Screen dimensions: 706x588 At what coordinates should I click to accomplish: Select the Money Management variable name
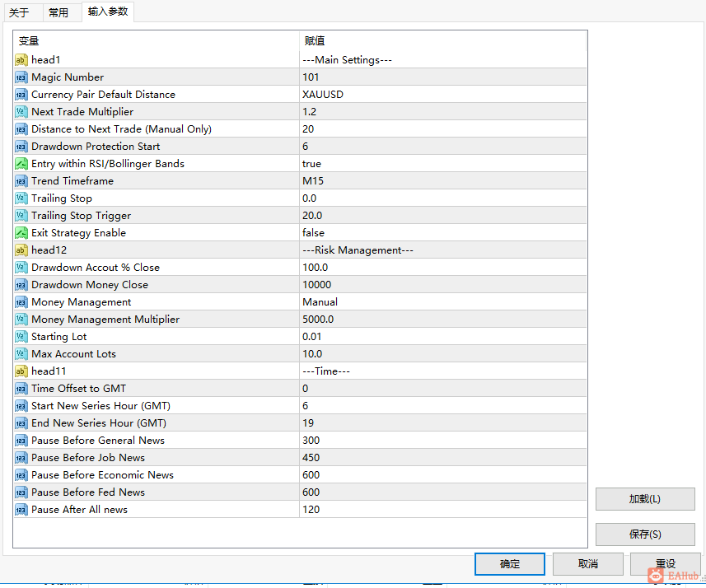(x=82, y=302)
